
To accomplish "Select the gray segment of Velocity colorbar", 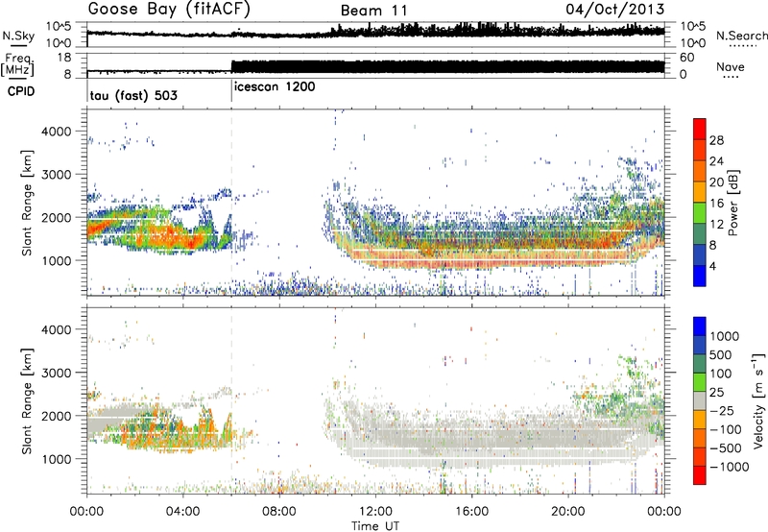I will 700,400.
